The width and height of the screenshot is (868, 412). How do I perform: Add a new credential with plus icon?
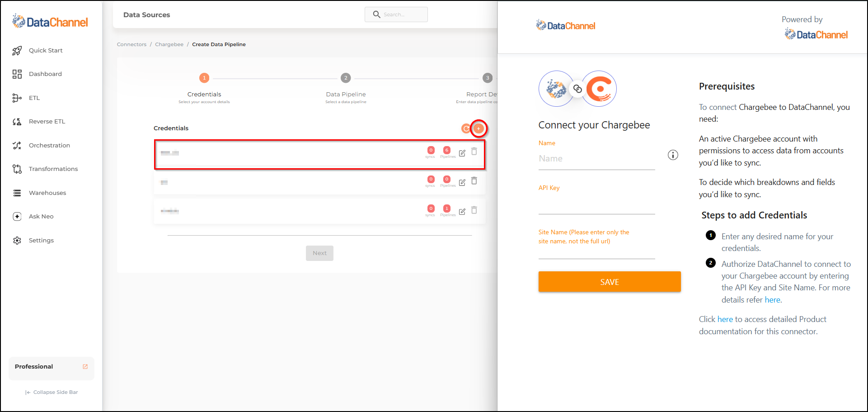[x=479, y=129]
